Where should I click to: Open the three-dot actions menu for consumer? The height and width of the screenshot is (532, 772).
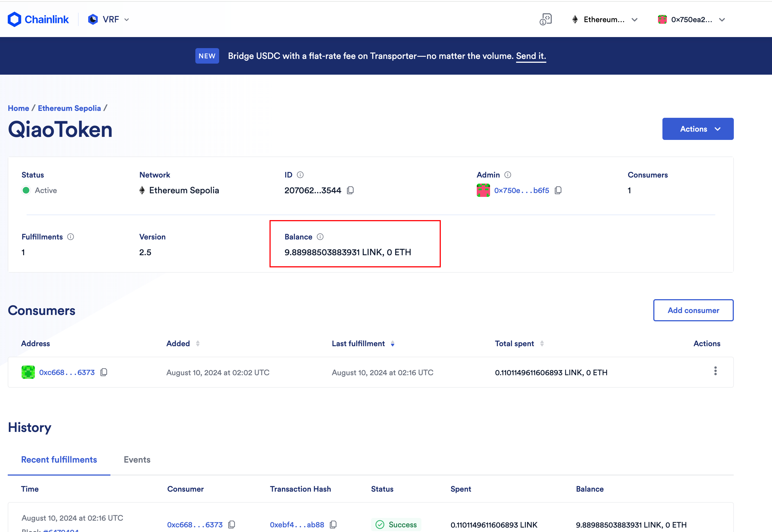pos(715,371)
